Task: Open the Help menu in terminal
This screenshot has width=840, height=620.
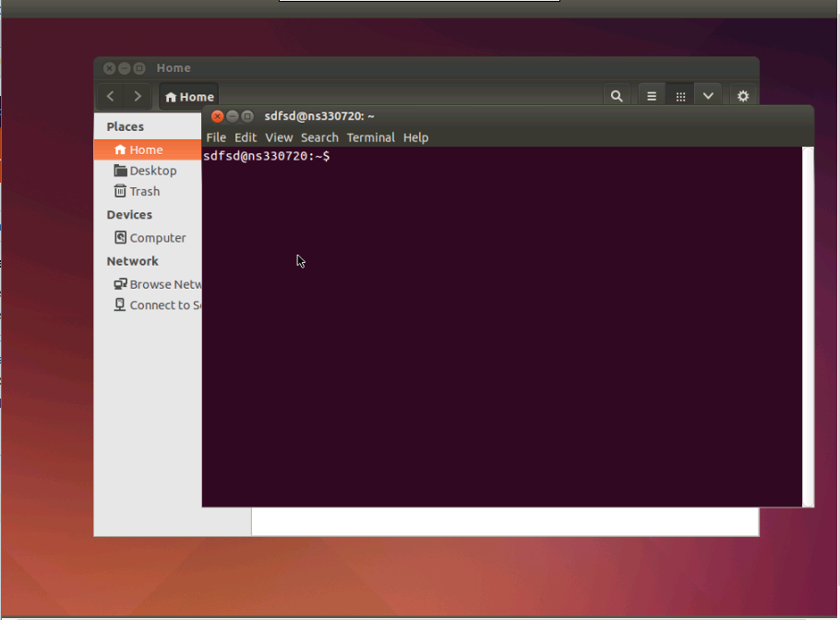Action: click(415, 137)
